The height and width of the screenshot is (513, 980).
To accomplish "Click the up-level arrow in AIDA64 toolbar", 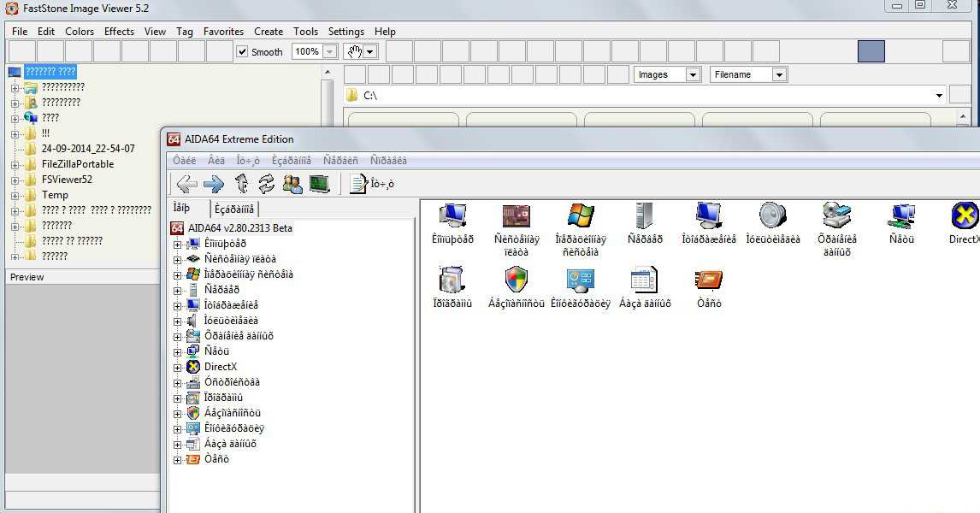I will [242, 184].
